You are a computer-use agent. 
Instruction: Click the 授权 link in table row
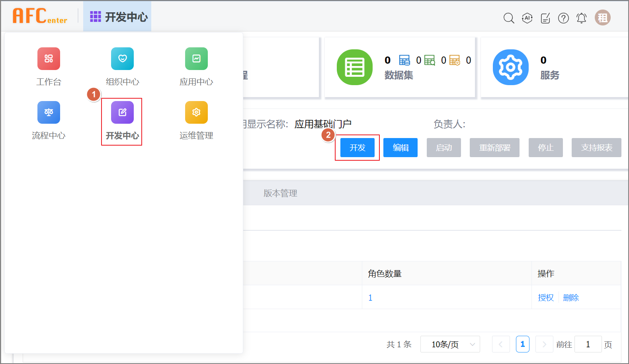pyautogui.click(x=545, y=298)
